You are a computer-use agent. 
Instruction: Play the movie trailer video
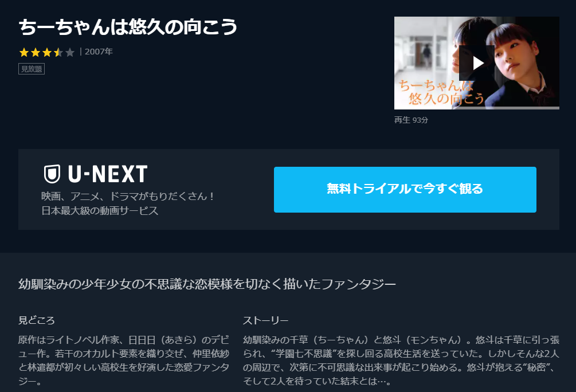[x=477, y=63]
